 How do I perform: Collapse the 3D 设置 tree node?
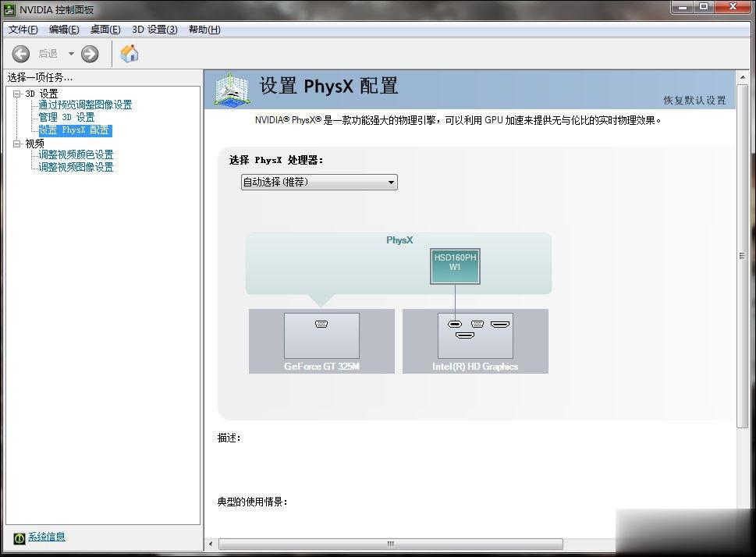[x=17, y=94]
